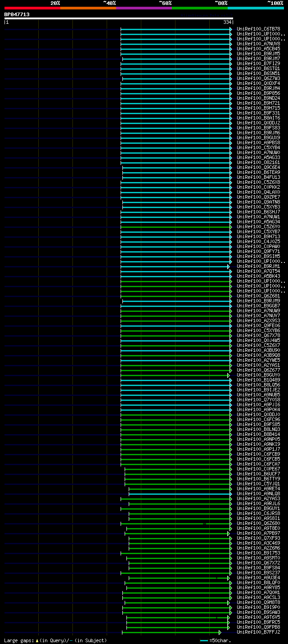Viewport: 288px width, 644px height.
Task: Click the white query sequence bar
Action: pyautogui.click(x=118, y=18)
